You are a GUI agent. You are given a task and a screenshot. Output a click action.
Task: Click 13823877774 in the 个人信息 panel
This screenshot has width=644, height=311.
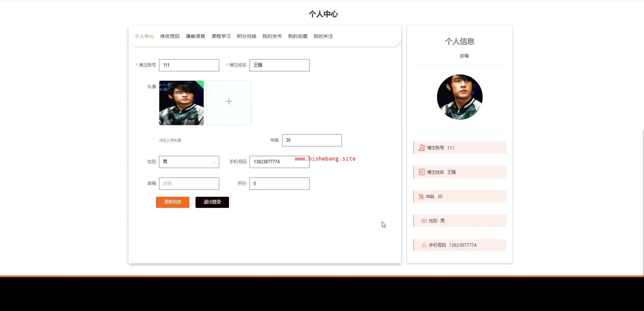pyautogui.click(x=462, y=245)
